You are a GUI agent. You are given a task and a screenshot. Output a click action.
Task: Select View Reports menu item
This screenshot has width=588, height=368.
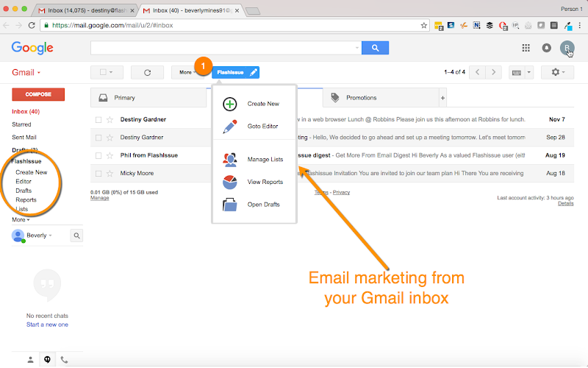click(x=255, y=182)
